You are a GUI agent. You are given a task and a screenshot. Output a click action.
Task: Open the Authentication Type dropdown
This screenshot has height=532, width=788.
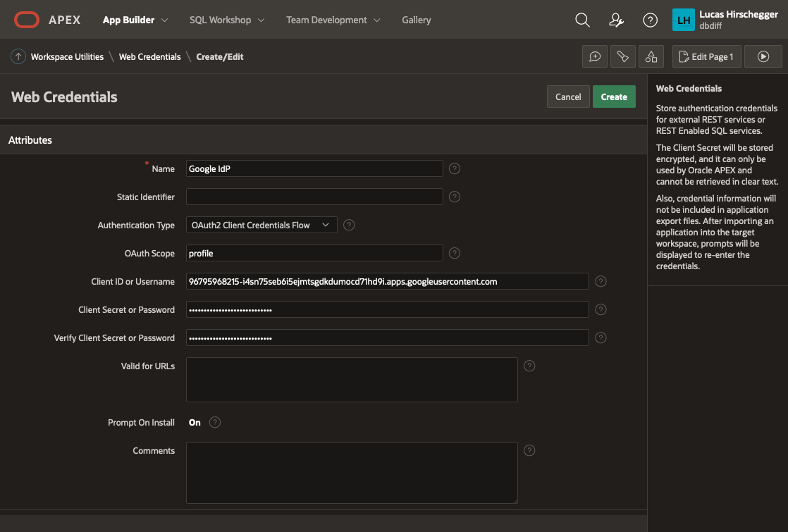pyautogui.click(x=261, y=225)
